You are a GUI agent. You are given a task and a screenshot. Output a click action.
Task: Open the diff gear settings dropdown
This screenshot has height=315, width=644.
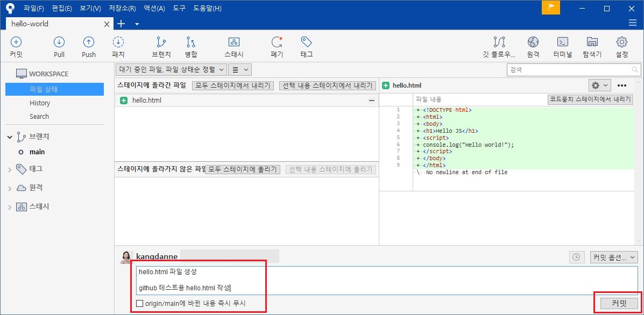(x=600, y=85)
